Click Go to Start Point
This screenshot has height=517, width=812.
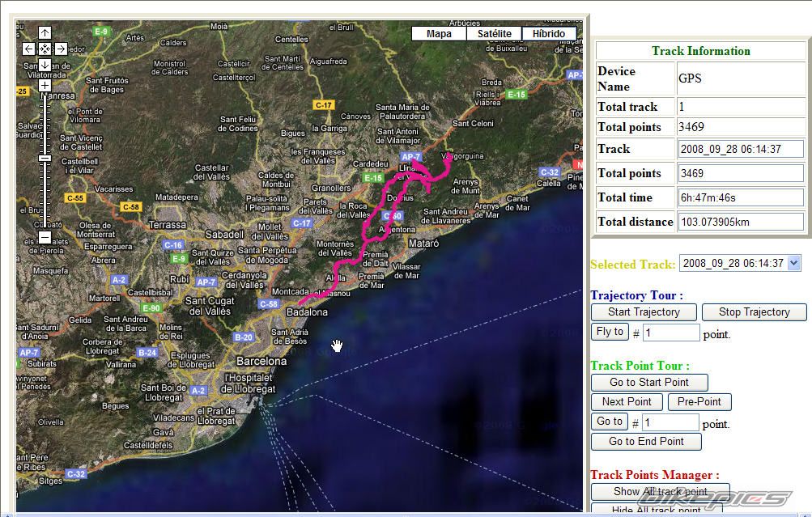pyautogui.click(x=649, y=383)
